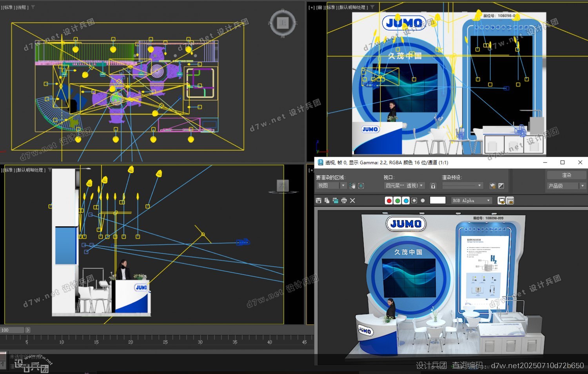
Task: Toggle the alpha channel display
Action: click(x=414, y=201)
